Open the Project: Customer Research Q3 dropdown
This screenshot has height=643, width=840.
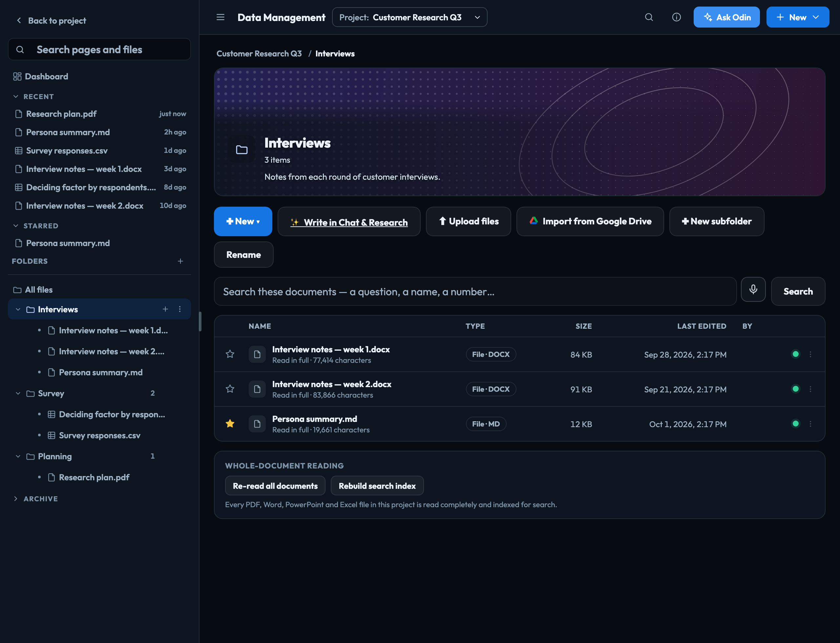pyautogui.click(x=409, y=17)
